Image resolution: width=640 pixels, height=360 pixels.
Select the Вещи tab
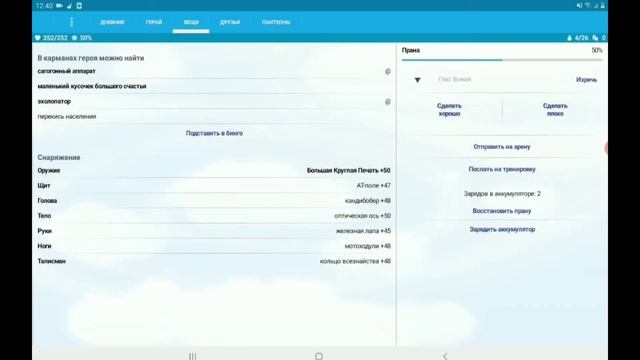[191, 22]
